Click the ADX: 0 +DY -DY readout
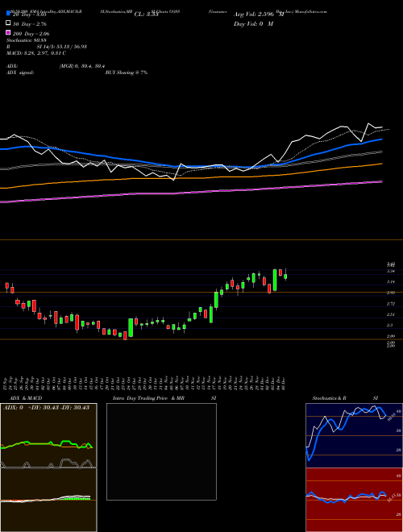 46,407
